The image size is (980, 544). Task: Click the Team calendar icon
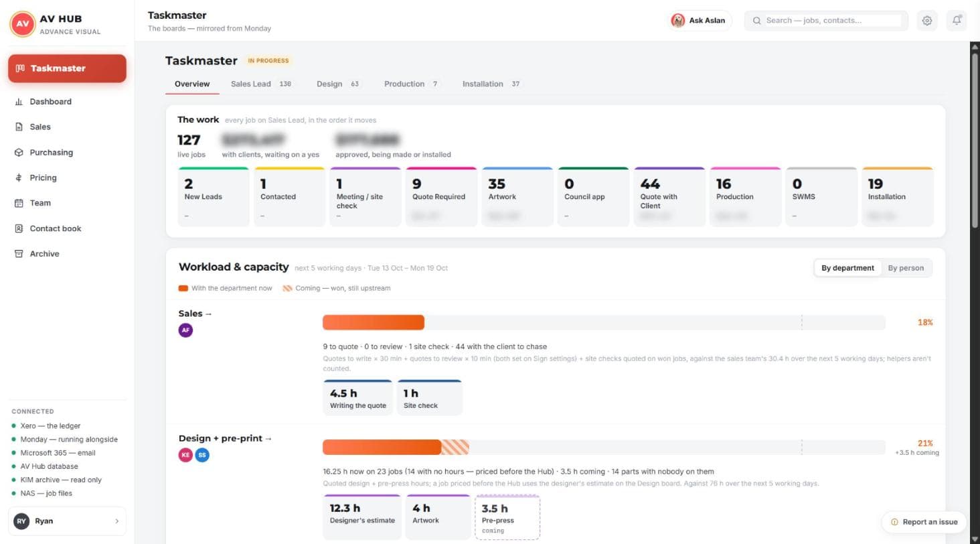(x=19, y=203)
